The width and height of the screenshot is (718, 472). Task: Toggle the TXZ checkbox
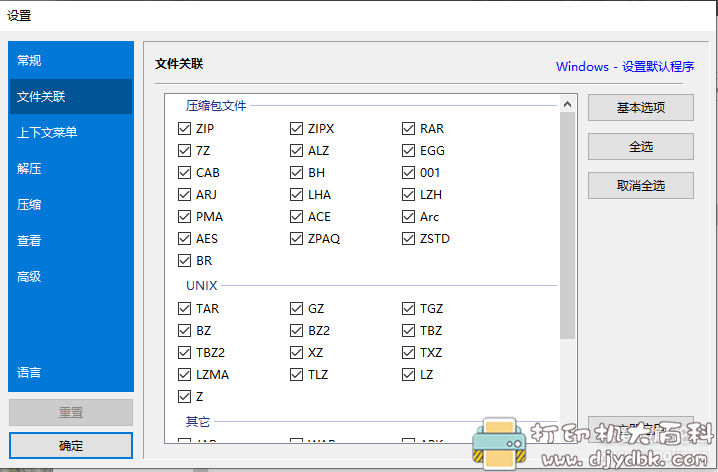point(408,353)
